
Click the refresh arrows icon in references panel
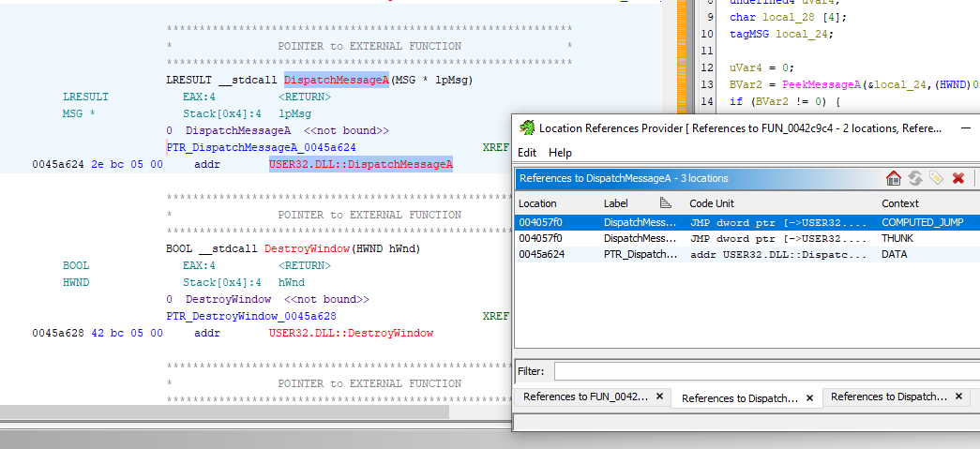pyautogui.click(x=914, y=178)
